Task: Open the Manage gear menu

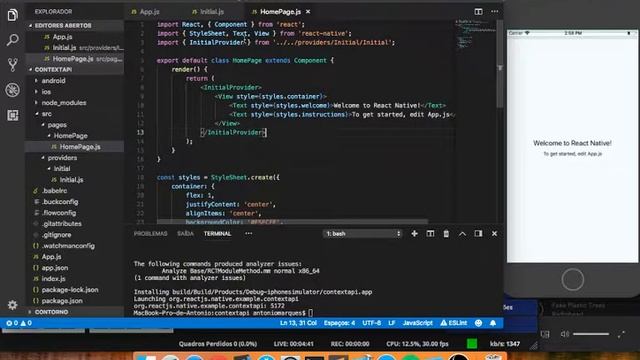Action: pos(12,304)
